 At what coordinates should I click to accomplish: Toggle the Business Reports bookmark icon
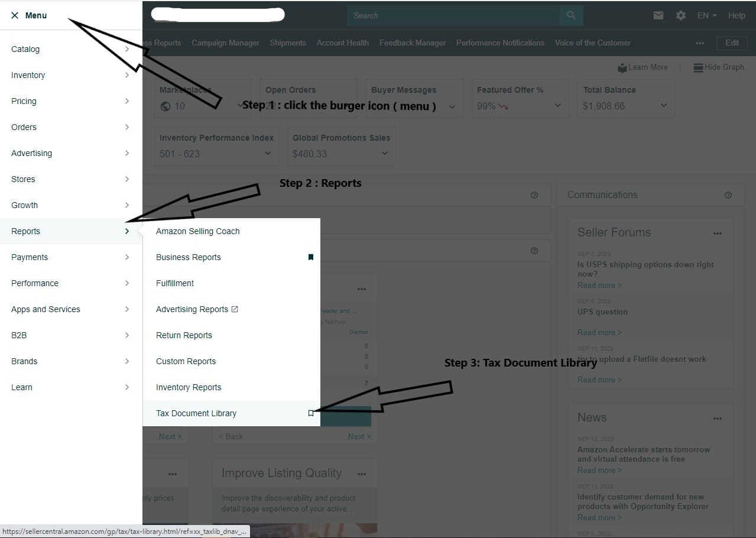click(x=311, y=257)
